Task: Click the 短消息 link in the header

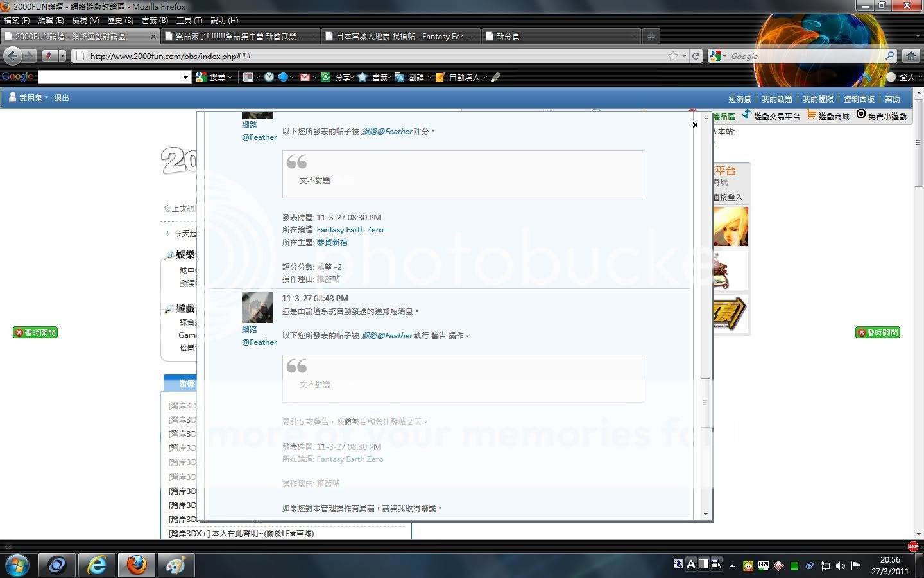Action: 739,99
